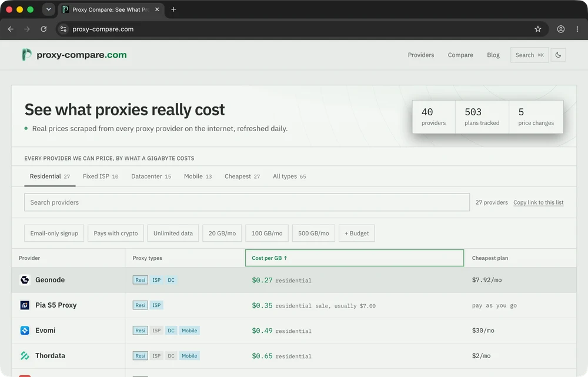Viewport: 588px width, 377px height.
Task: Toggle the Email-only signup filter
Action: (x=54, y=233)
